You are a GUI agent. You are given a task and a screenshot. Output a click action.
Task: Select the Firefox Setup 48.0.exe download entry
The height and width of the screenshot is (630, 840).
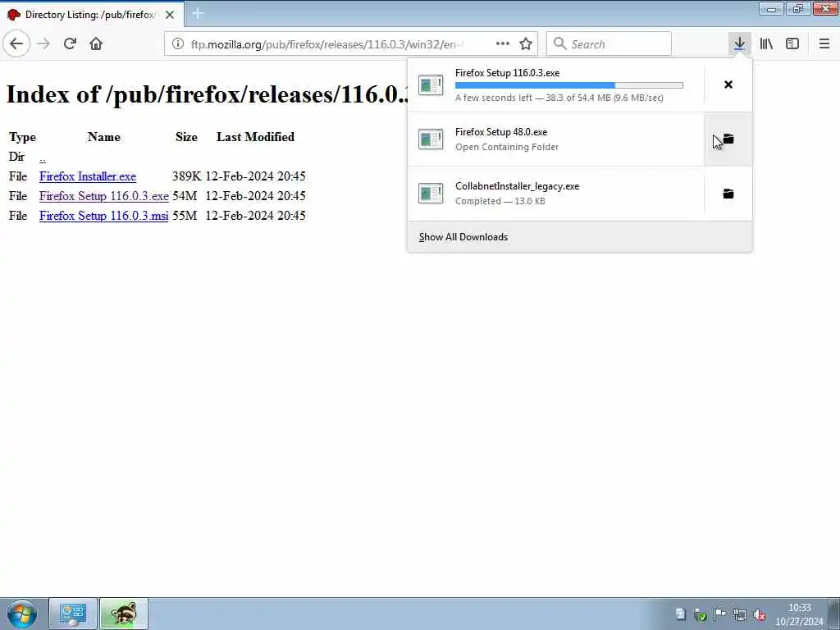[x=555, y=139]
